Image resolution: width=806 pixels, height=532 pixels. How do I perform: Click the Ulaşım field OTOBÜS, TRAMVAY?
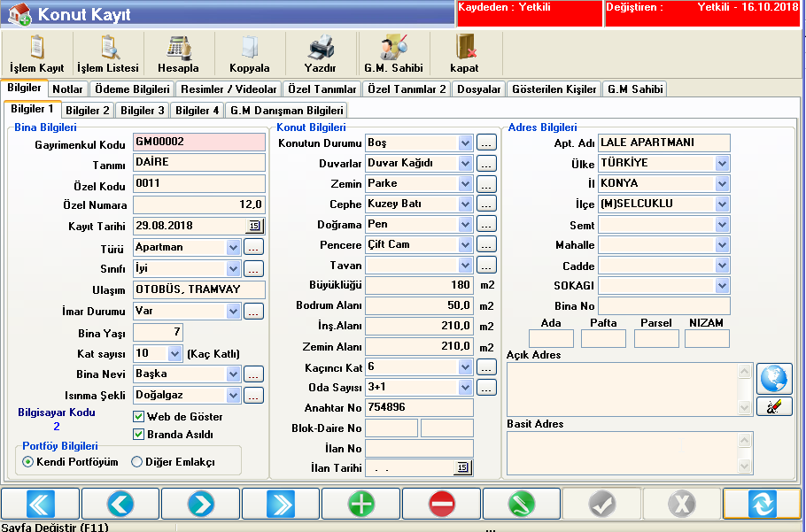199,289
